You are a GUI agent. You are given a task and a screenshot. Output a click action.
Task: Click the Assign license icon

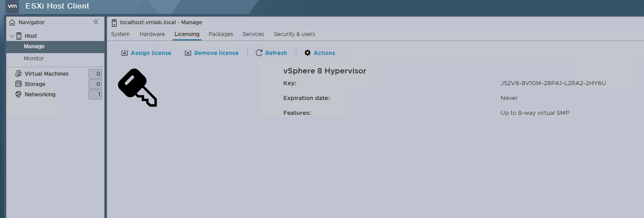click(125, 53)
